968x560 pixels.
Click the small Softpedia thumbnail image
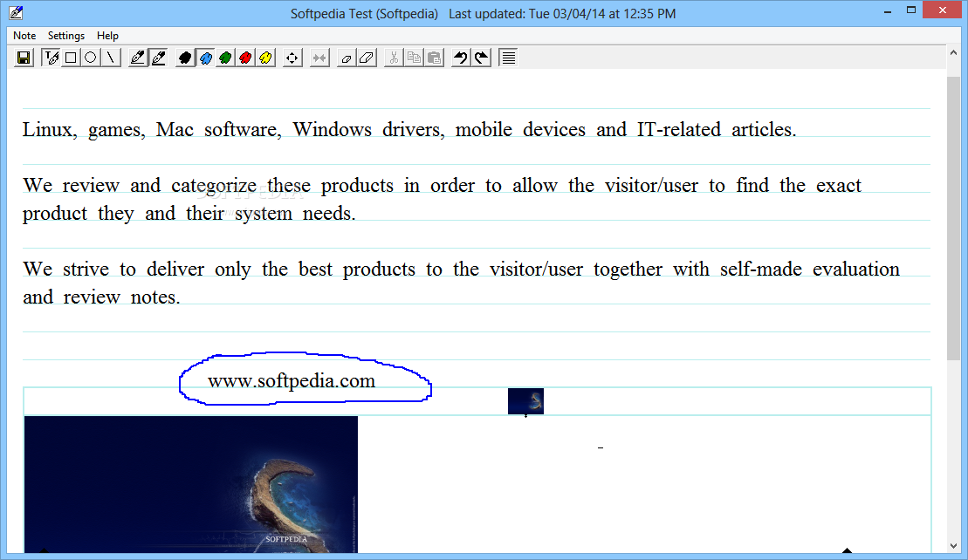click(x=526, y=401)
